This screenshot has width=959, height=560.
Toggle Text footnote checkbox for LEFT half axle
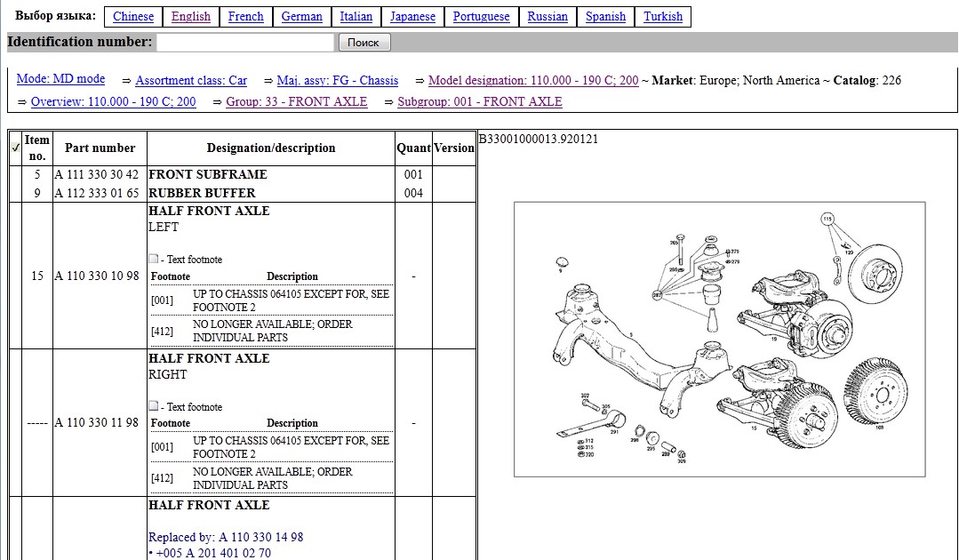(x=154, y=259)
